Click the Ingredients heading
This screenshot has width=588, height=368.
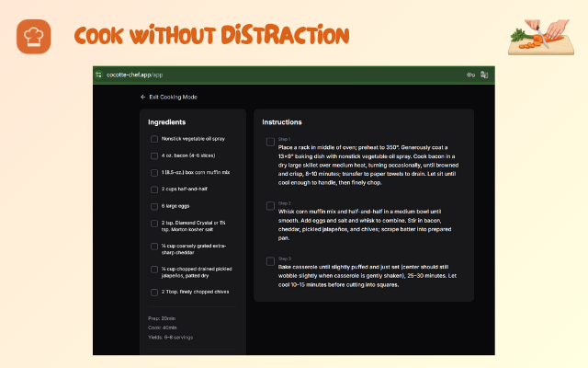click(166, 122)
